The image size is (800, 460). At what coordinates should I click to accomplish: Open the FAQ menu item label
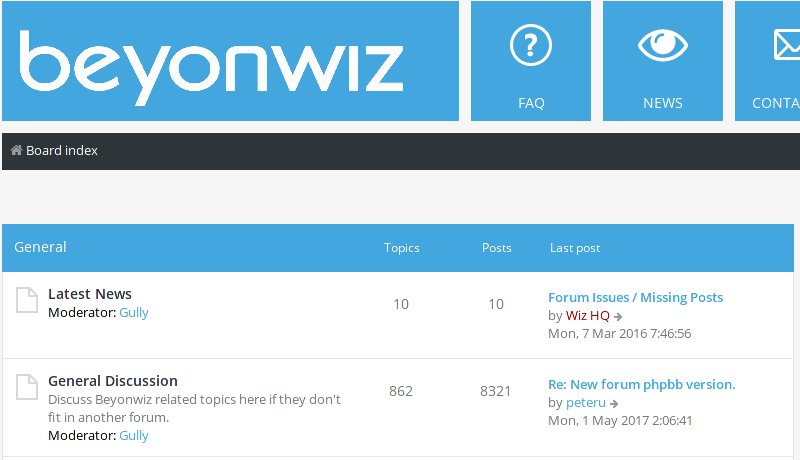pos(531,103)
